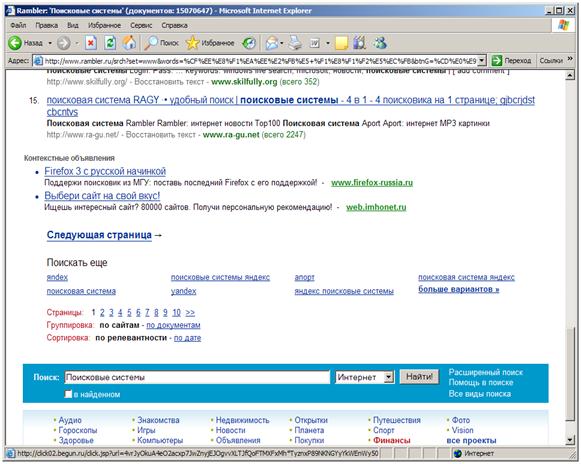The width and height of the screenshot is (581, 464).
Task: Click the Mail envelope toolbar icon
Action: pyautogui.click(x=272, y=43)
